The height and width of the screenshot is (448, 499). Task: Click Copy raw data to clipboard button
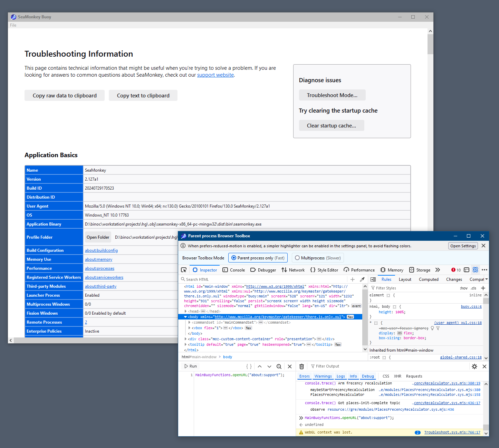(65, 96)
